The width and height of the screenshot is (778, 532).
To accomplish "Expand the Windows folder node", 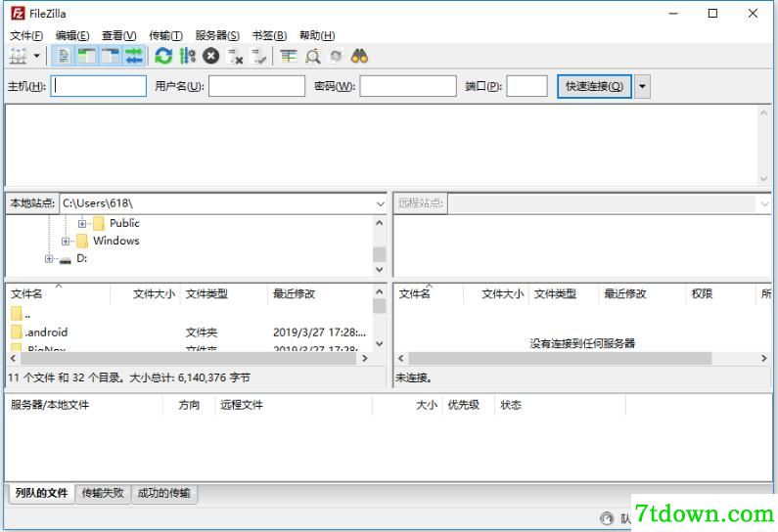I will (66, 242).
